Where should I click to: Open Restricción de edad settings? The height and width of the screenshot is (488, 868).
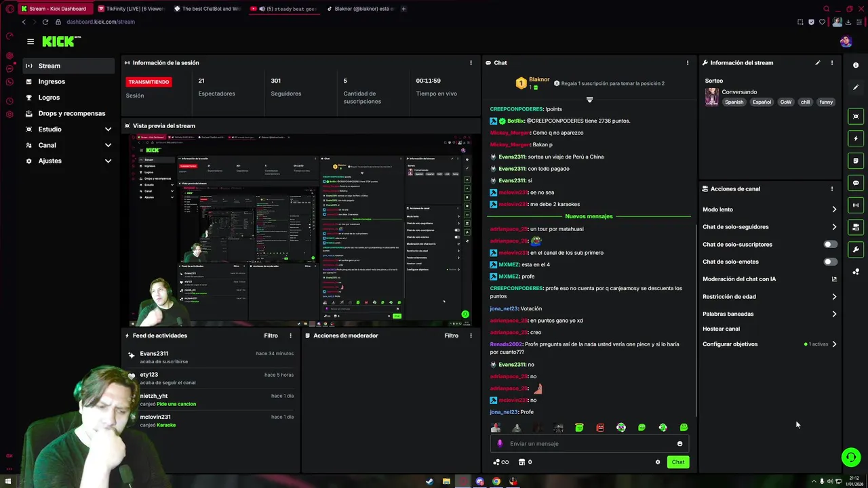[x=770, y=297]
